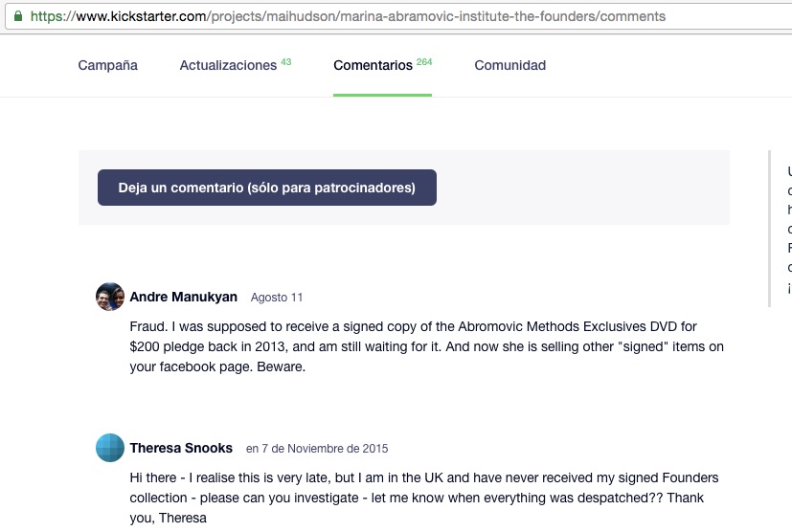Image resolution: width=792 pixels, height=532 pixels.
Task: Click the 43 updates count badge
Action: [286, 62]
